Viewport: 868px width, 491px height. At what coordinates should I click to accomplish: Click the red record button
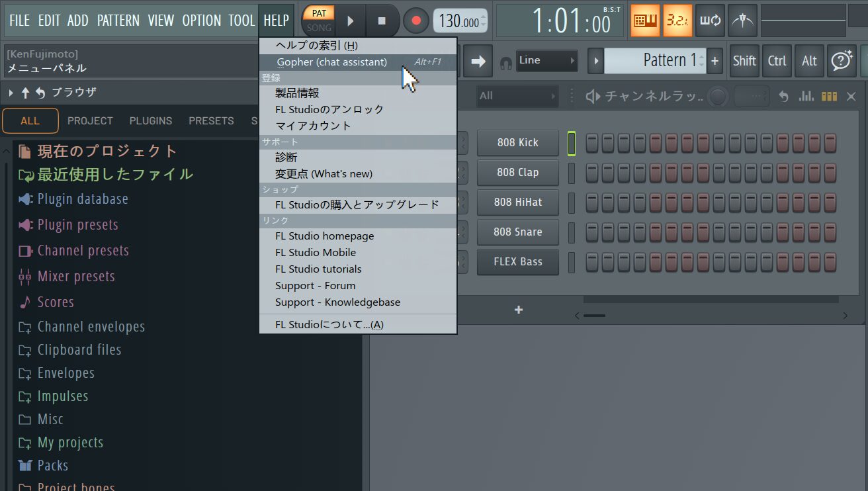(416, 21)
